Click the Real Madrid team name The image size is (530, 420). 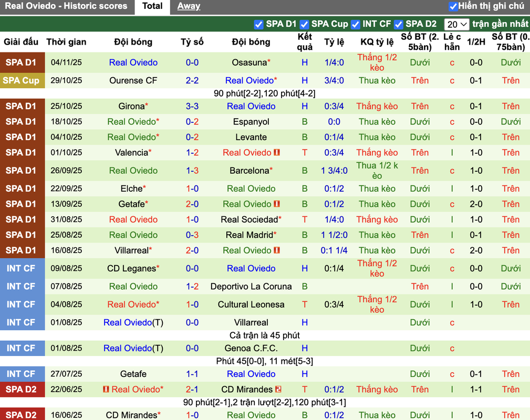tap(249, 235)
